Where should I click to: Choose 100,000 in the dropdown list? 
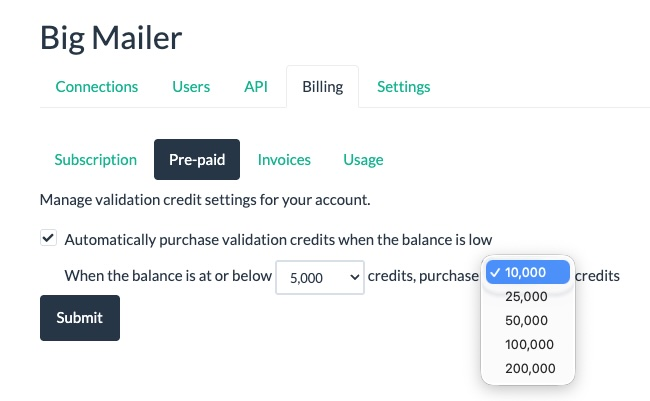tap(528, 344)
